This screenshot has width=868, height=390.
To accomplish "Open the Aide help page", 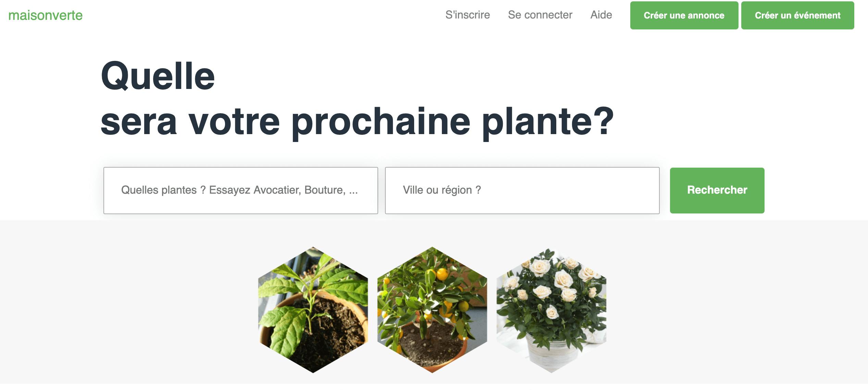I will click(x=601, y=15).
